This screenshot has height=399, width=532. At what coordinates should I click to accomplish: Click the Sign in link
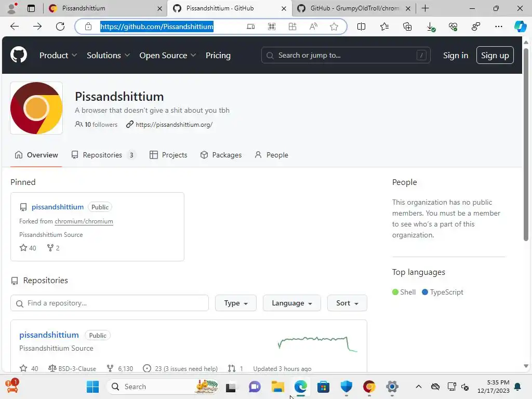(x=455, y=55)
